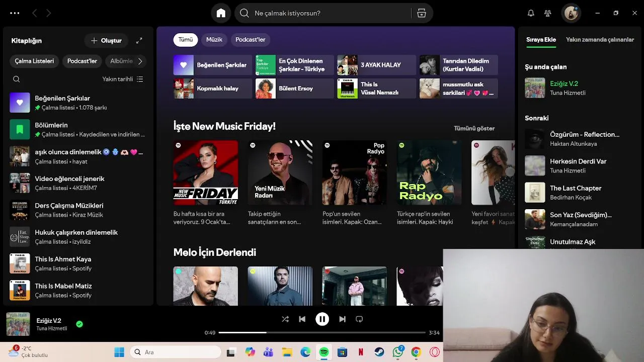Toggle shuffle playback
The image size is (644, 362).
click(285, 319)
